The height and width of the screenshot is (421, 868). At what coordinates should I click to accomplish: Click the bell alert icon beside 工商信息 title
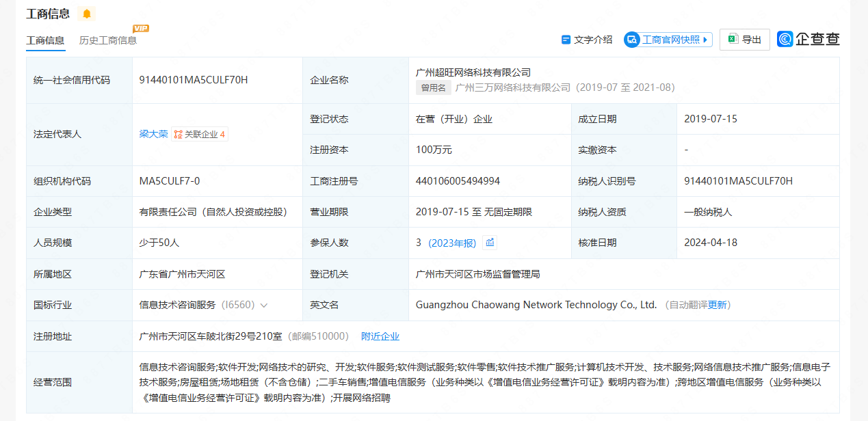click(x=87, y=14)
